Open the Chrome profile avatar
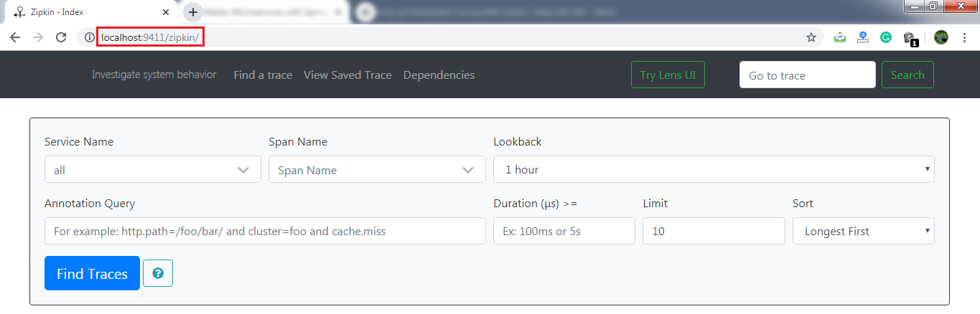The width and height of the screenshot is (980, 314). (941, 37)
